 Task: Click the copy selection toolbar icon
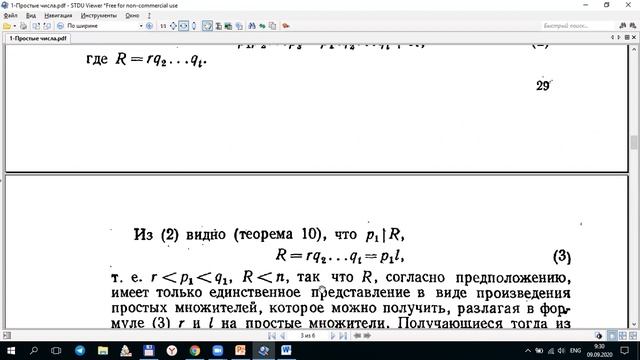[239, 26]
